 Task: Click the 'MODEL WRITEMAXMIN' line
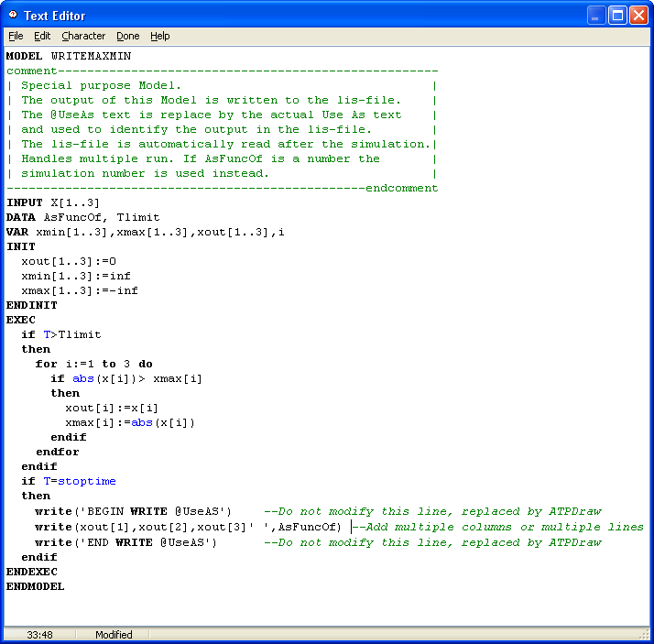coord(69,56)
